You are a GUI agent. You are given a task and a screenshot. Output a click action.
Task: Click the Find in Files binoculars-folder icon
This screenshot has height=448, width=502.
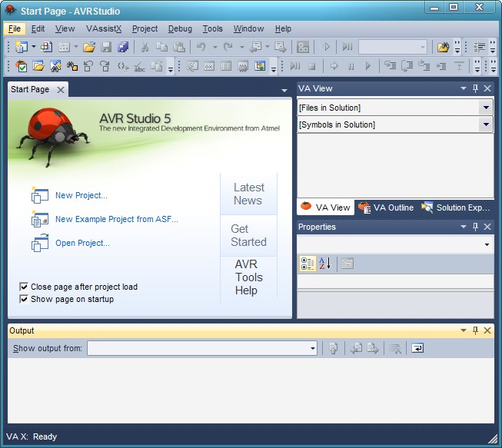point(444,47)
